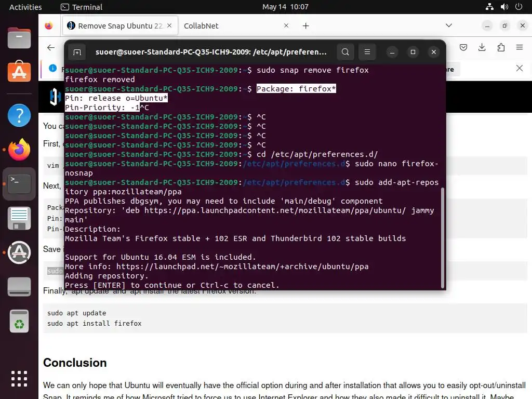532x399 pixels.
Task: Open Activities overview
Action: pos(25,7)
